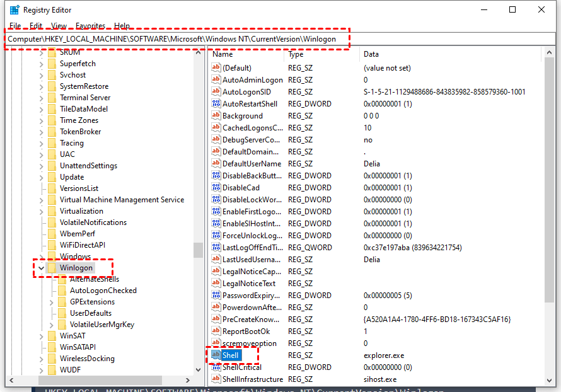Expand the Virtualization key

[41, 211]
